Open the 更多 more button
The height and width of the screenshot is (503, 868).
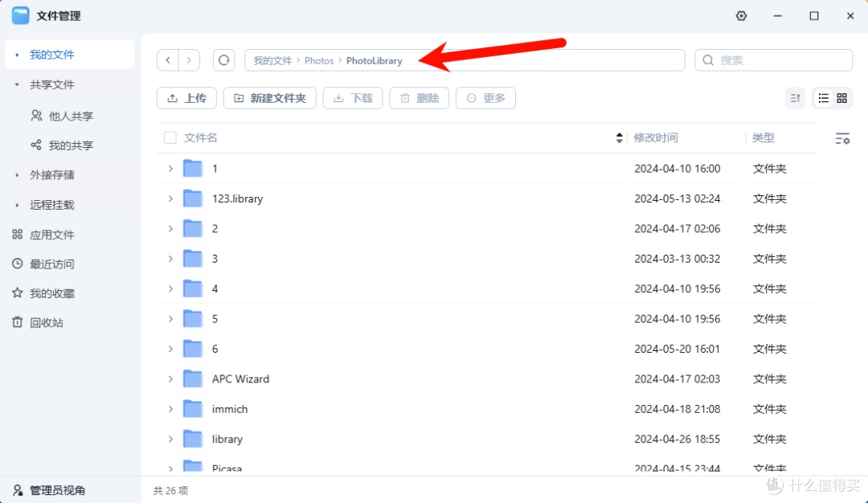(485, 98)
